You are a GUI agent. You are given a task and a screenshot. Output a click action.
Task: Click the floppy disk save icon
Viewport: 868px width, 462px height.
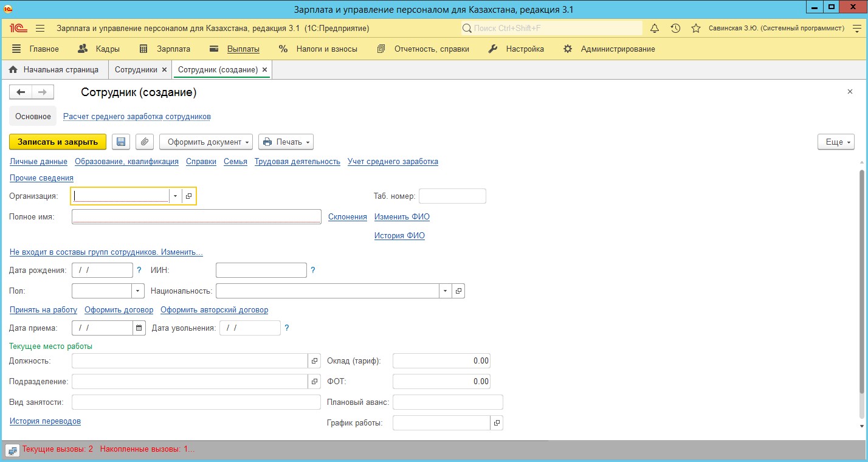121,142
